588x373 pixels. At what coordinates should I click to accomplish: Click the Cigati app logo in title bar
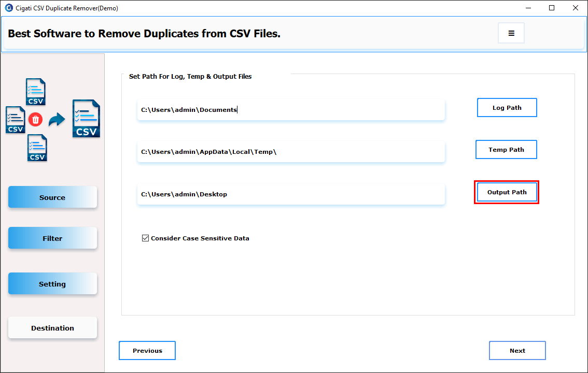(9, 8)
